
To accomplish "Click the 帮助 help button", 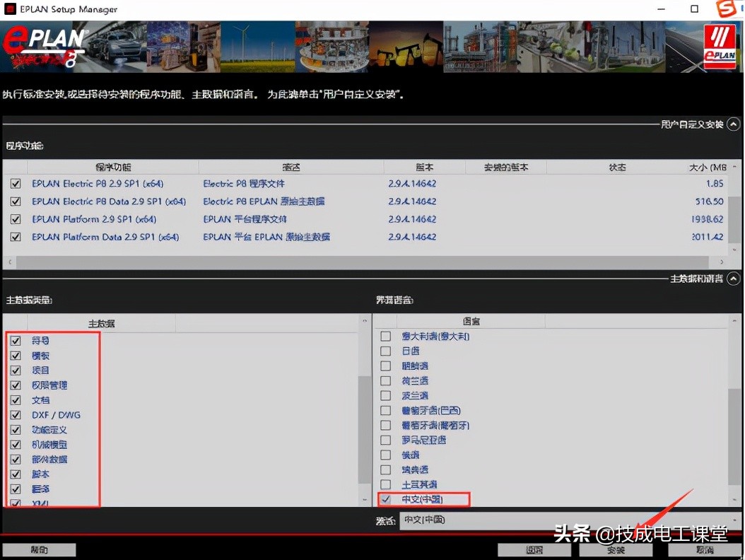I will [x=39, y=549].
